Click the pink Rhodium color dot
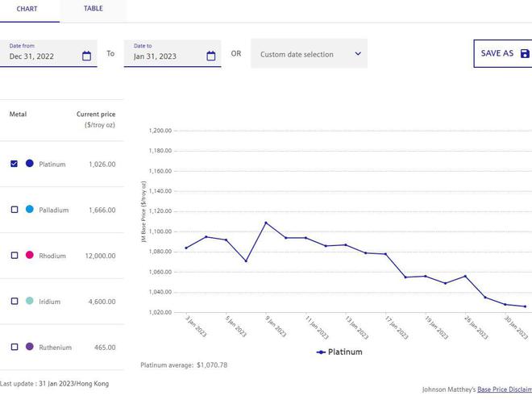532x400 pixels. point(30,256)
